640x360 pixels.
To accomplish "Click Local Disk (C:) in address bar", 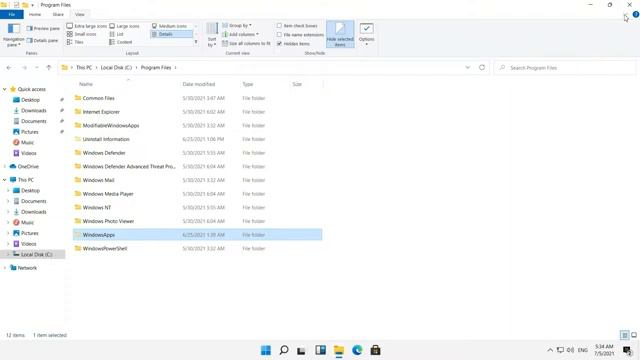I will (x=116, y=68).
